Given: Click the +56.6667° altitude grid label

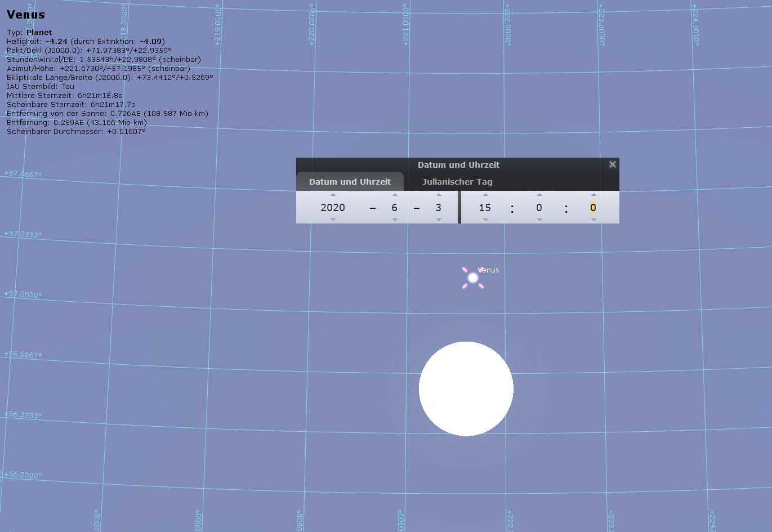Looking at the screenshot, I should coord(23,355).
